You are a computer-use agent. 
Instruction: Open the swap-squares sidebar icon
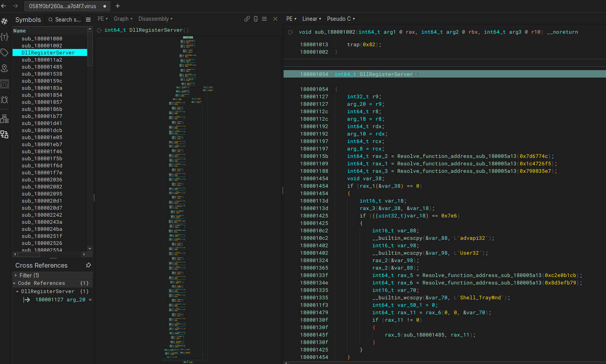click(4, 134)
